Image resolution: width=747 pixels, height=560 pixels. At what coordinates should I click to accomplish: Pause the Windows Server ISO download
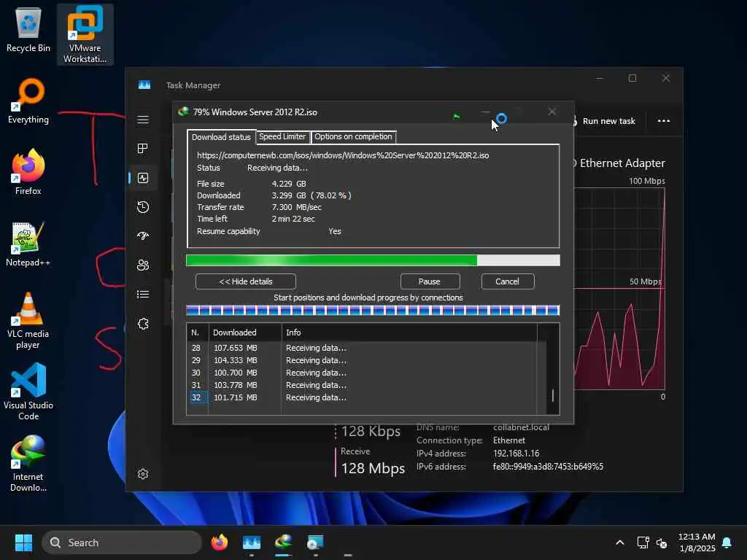[430, 281]
